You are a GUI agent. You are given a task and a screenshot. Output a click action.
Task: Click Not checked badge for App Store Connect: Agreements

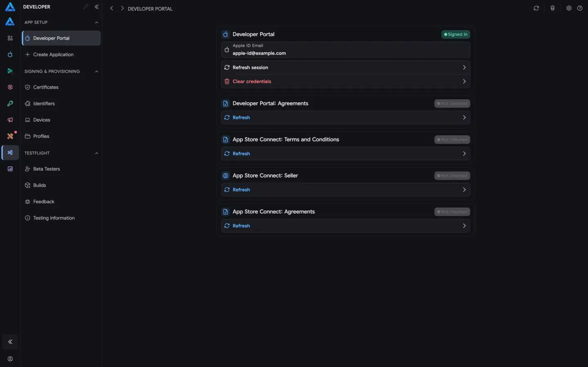pyautogui.click(x=452, y=212)
